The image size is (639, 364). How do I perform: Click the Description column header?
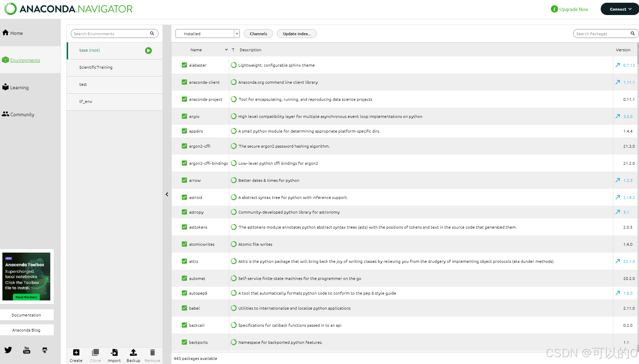[250, 50]
